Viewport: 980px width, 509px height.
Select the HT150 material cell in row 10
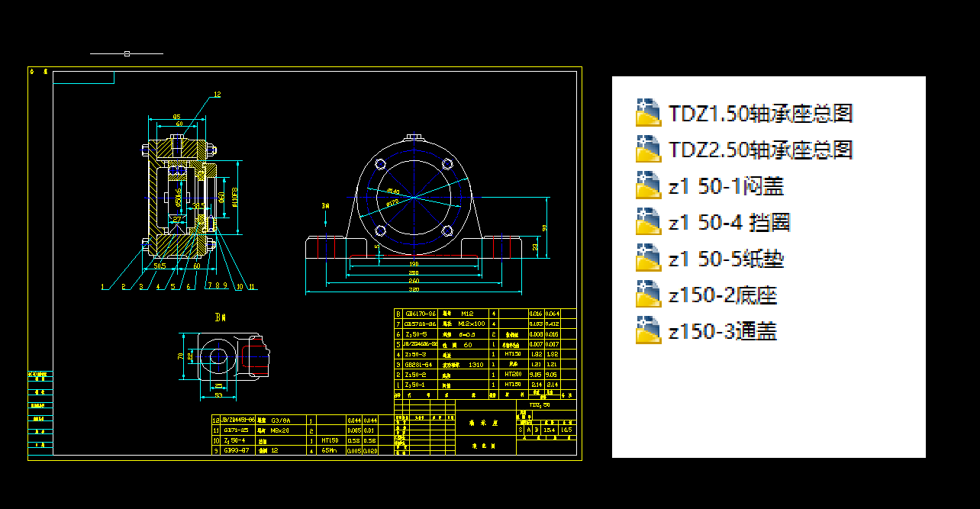tap(328, 440)
